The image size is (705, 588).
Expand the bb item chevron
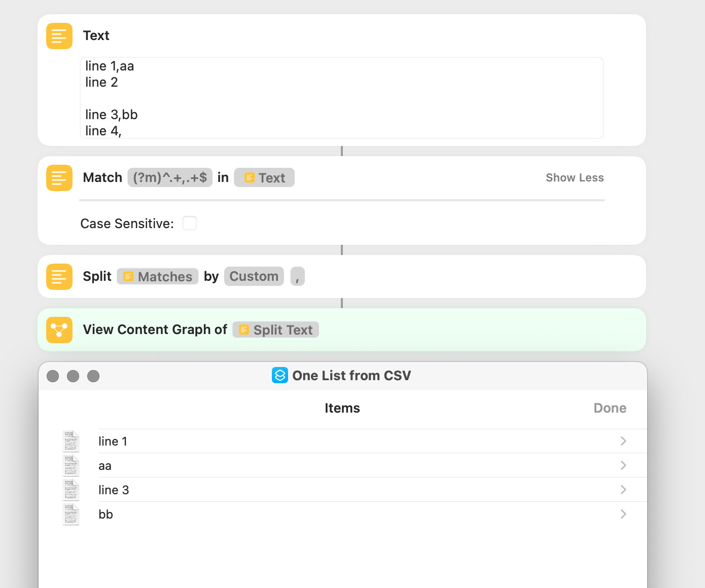[623, 514]
